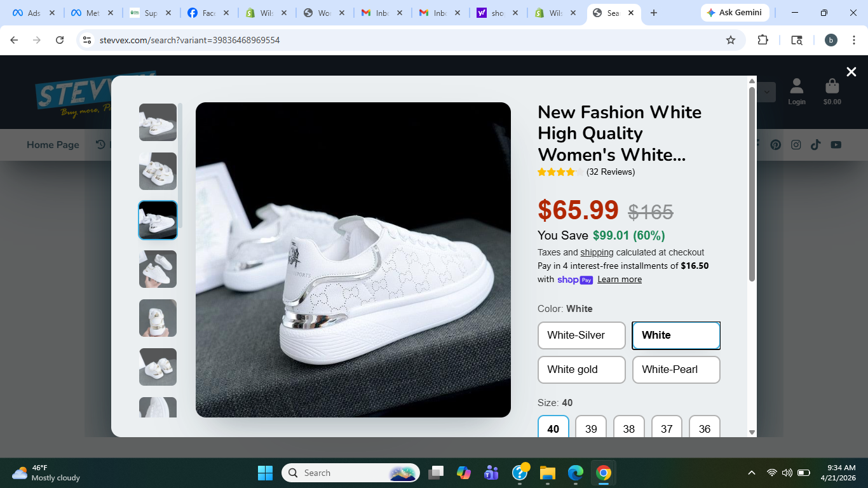Open the Chrome profile avatar 'b'
868x488 pixels.
point(831,40)
